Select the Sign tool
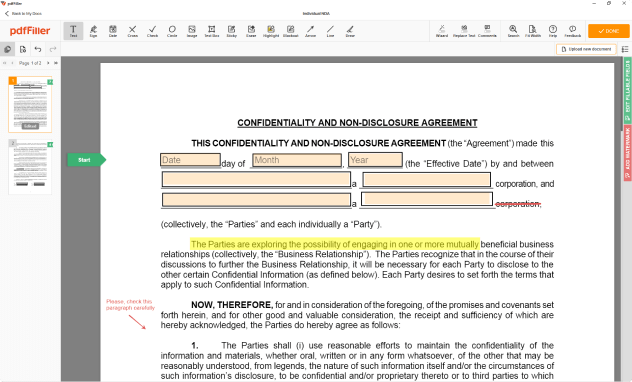 93,31
